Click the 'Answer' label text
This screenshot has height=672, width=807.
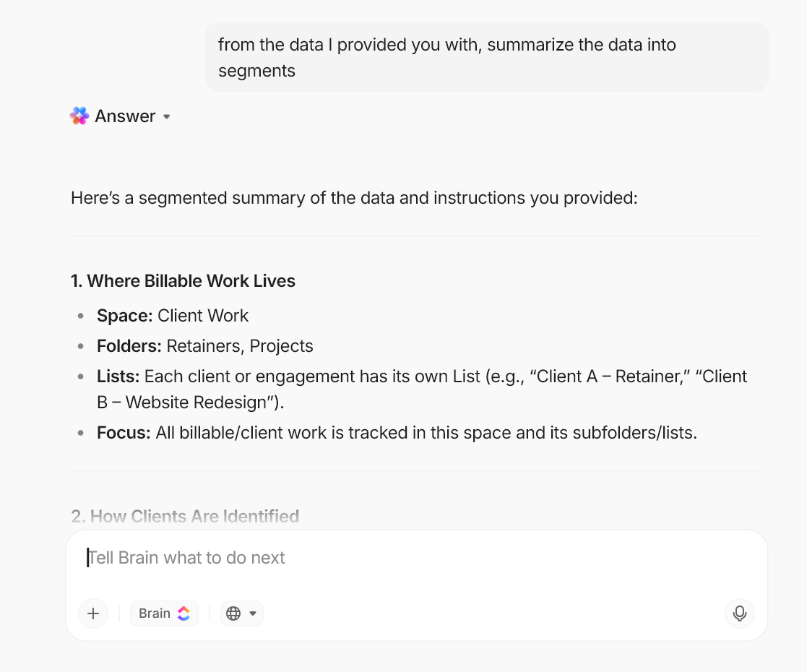[x=125, y=116]
